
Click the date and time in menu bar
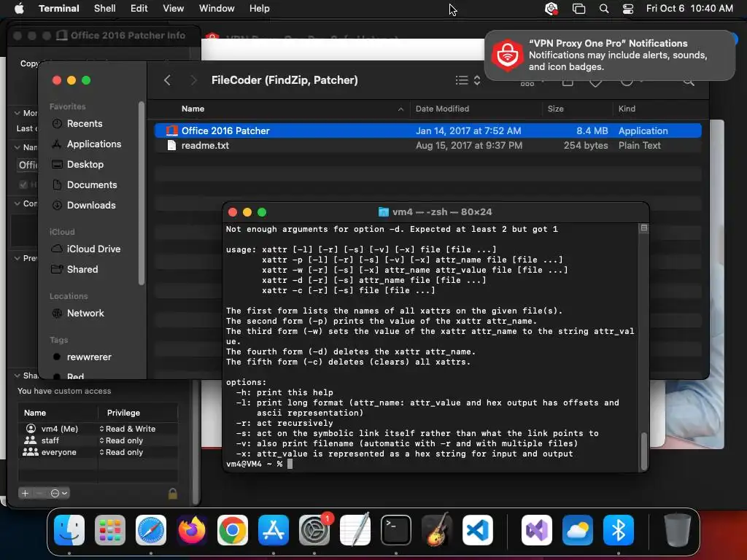pyautogui.click(x=689, y=9)
